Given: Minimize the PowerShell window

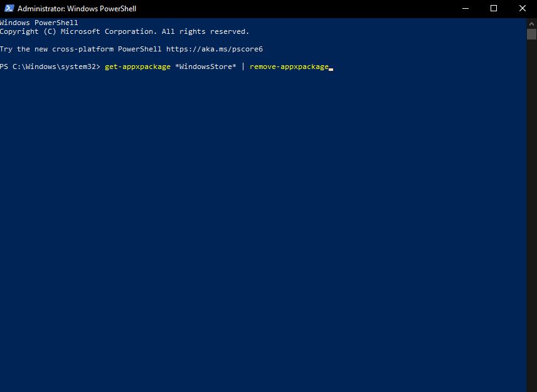Looking at the screenshot, I should pos(465,9).
